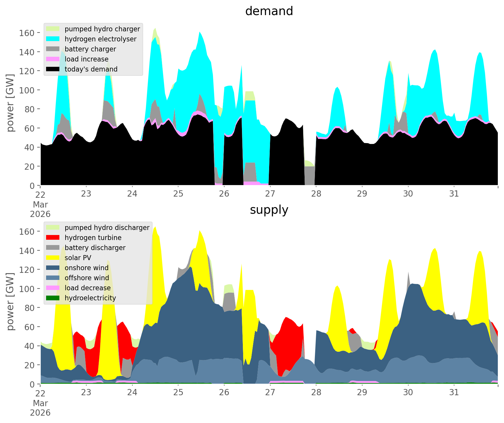Click the pink load increase legend swatch
Viewport: 504px width, 423px height.
click(53, 59)
